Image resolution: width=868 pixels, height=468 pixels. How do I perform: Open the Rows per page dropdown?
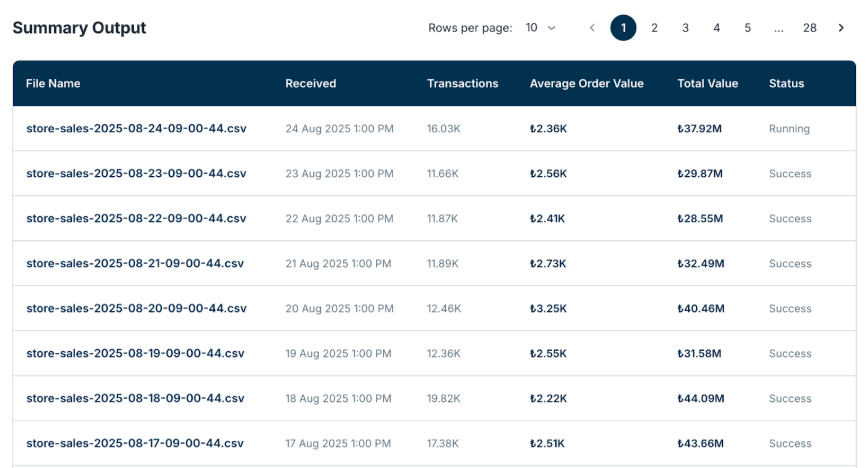tap(541, 28)
